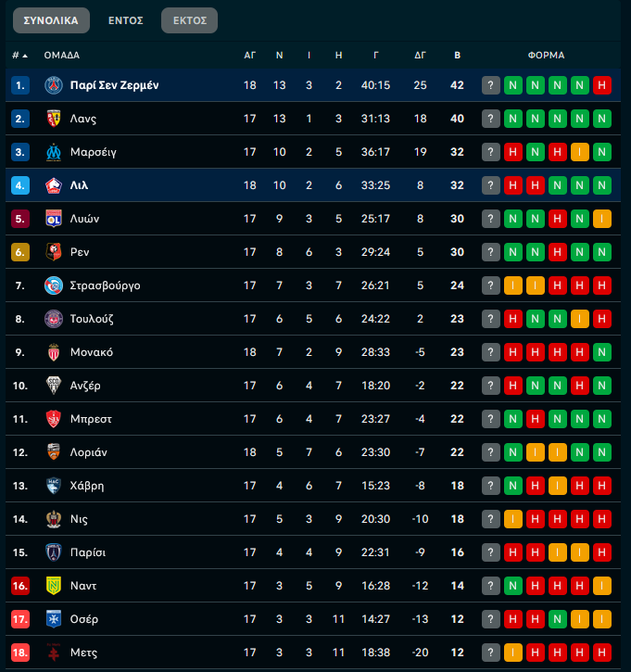
Task: Switch to the ΕΝΤΟΣ tab
Action: (125, 20)
